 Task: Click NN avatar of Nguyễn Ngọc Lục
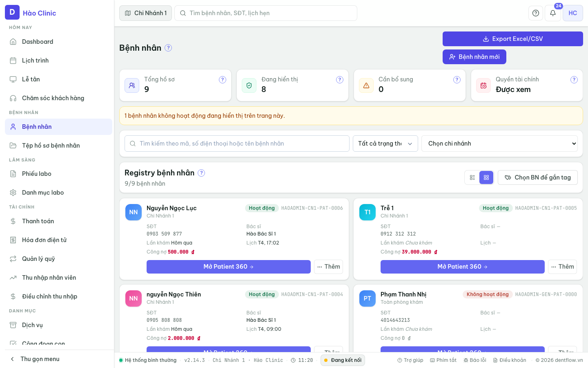click(x=134, y=212)
